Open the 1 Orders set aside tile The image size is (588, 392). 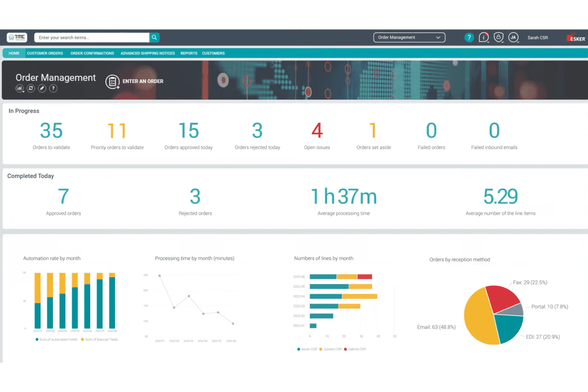coord(374,136)
